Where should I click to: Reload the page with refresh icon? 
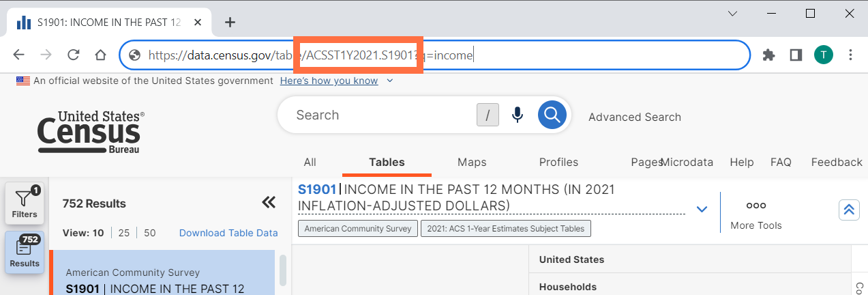73,55
